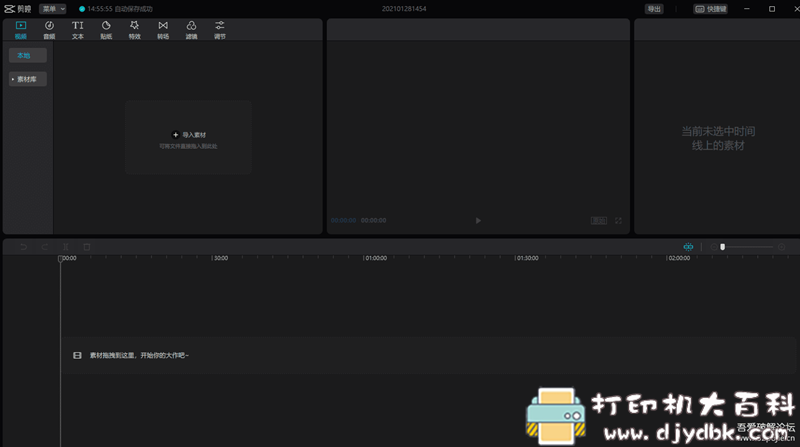Viewport: 800px width, 447px height.
Task: Click the 素材拖拽到这里 track placeholder text
Action: tap(139, 355)
